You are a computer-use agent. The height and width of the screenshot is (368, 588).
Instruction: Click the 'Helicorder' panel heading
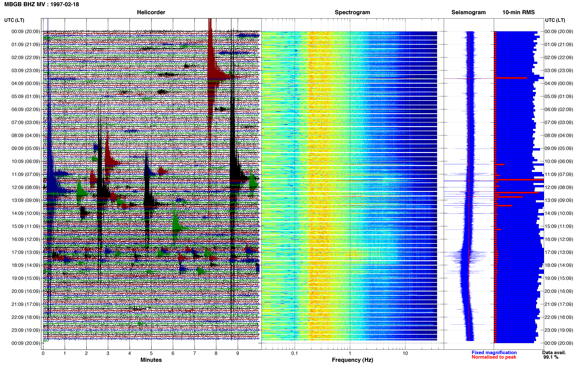pos(151,12)
